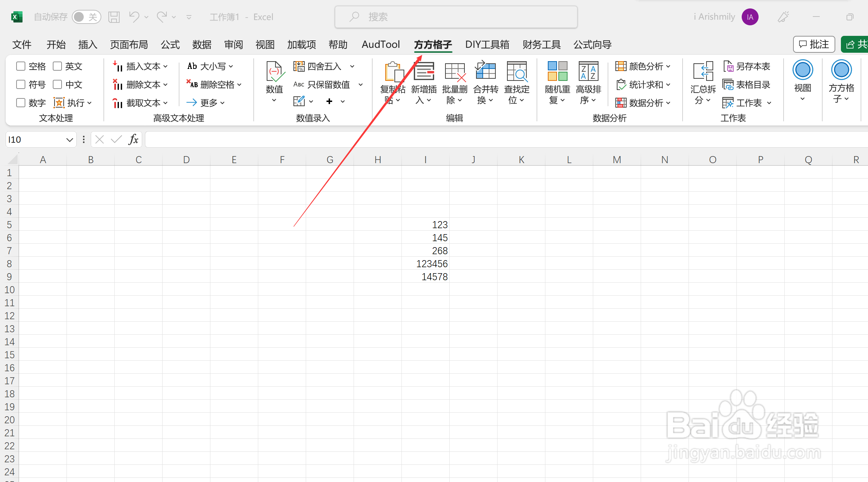
Task: Expand the 大小写 dropdown
Action: [x=231, y=66]
